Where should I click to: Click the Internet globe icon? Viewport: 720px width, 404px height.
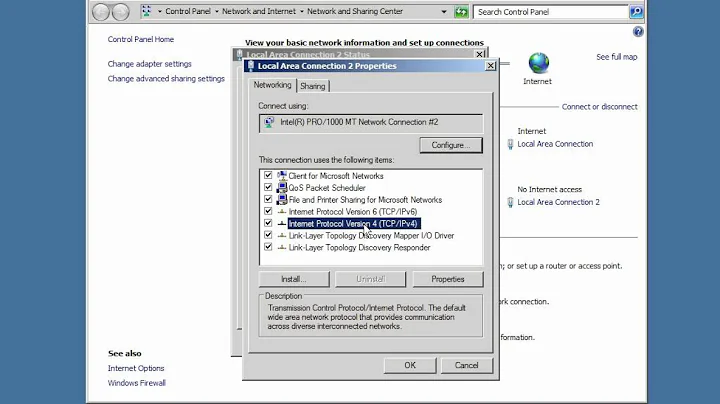(538, 63)
